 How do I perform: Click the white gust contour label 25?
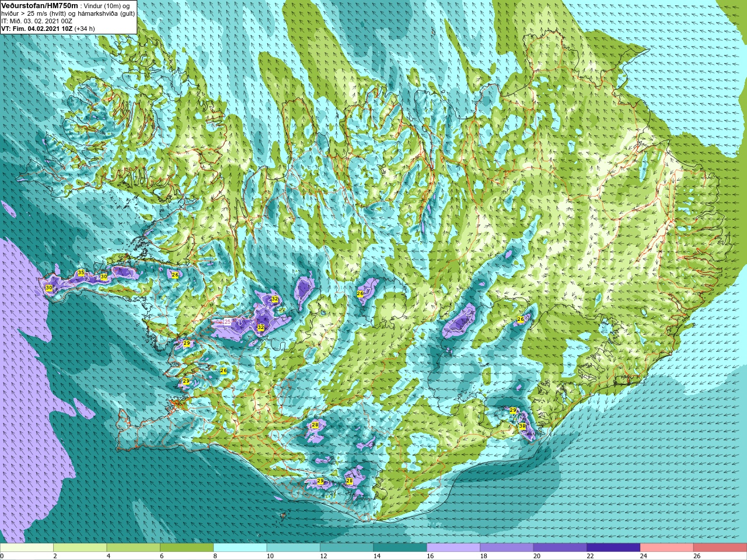click(228, 321)
